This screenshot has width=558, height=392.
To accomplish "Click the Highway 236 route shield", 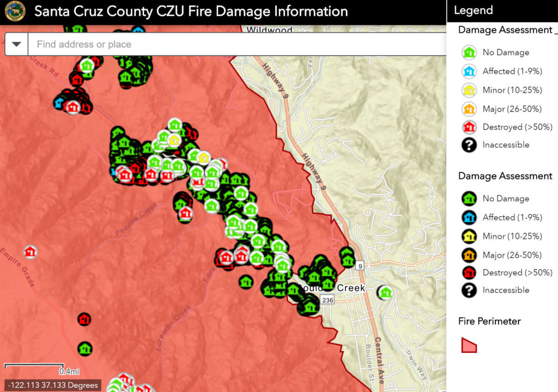I will pyautogui.click(x=327, y=300).
